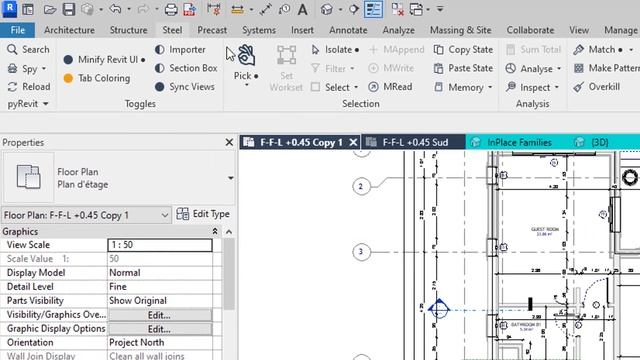
Task: Select the Text tool letter A icon
Action: point(302,9)
